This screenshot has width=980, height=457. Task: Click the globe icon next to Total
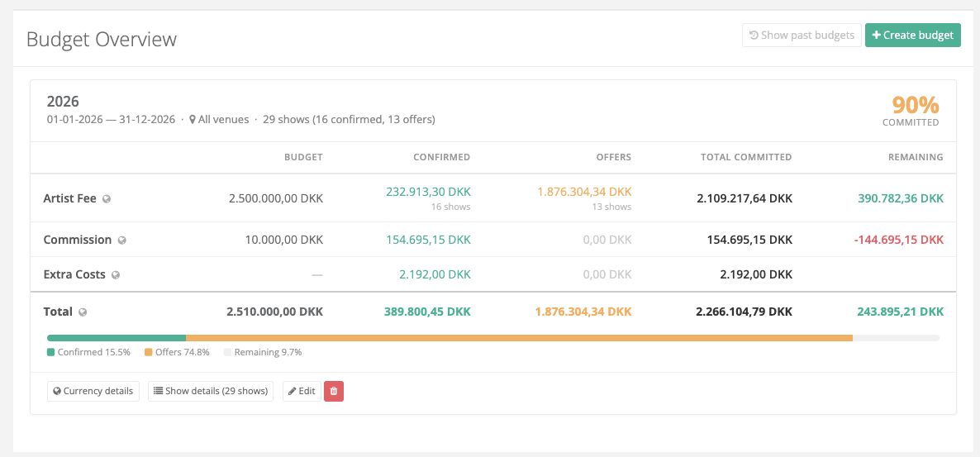[x=82, y=312]
